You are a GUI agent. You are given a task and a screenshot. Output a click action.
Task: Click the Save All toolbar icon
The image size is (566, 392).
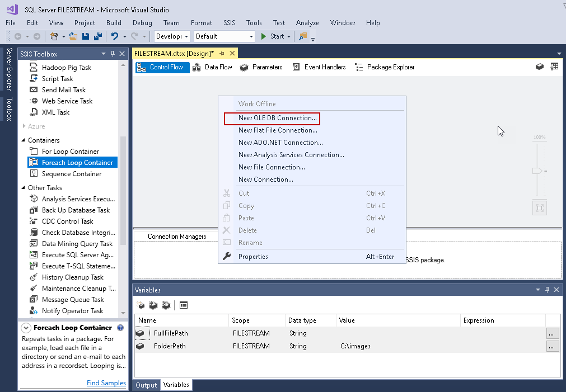(98, 36)
